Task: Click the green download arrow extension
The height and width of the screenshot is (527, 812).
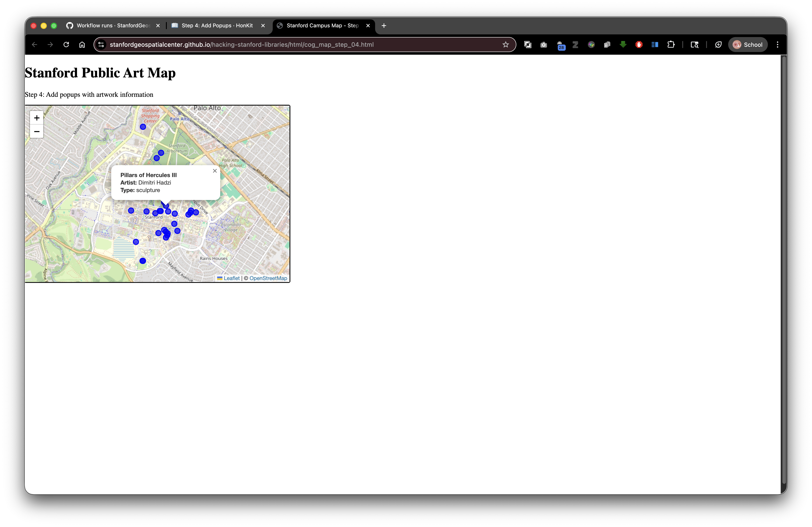Action: click(623, 44)
